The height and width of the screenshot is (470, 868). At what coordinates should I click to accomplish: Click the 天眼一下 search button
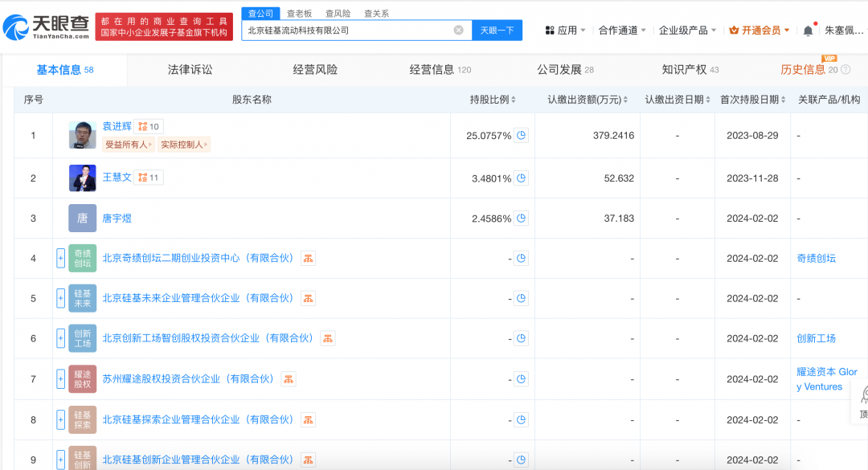tap(496, 31)
